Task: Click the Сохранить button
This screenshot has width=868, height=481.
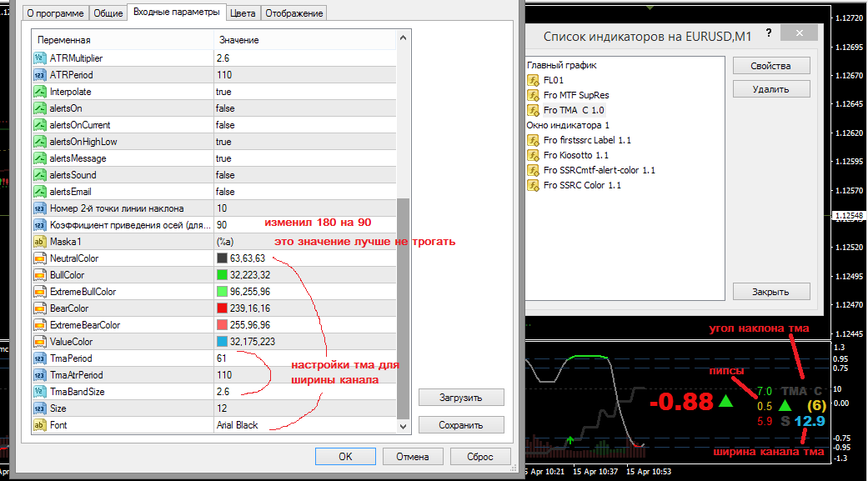Action: 461,425
